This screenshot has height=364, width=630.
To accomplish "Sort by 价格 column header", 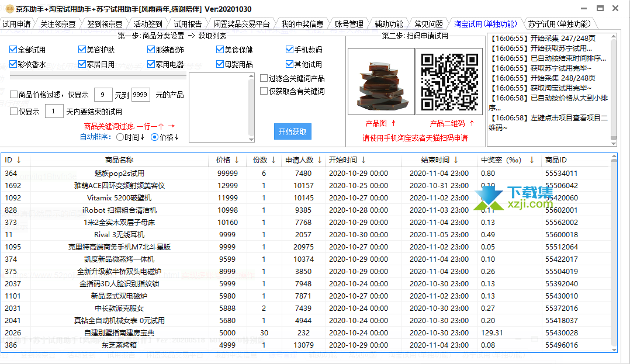I will coord(227,160).
